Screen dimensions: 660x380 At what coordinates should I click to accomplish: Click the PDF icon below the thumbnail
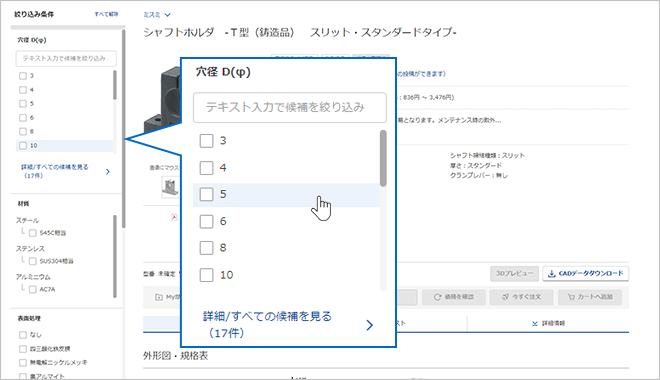174,217
